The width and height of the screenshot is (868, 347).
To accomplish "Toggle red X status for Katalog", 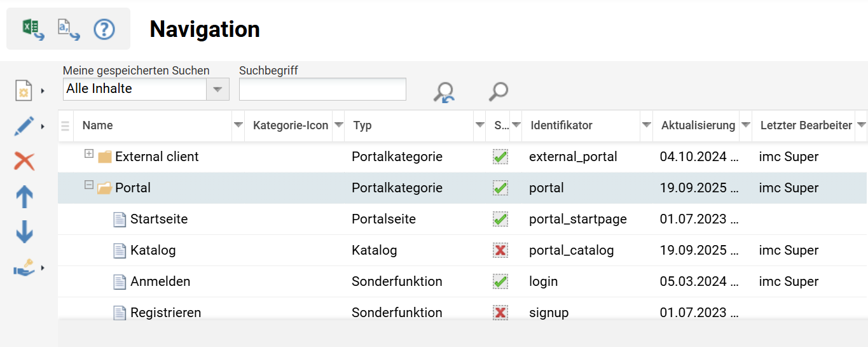I will pos(500,250).
